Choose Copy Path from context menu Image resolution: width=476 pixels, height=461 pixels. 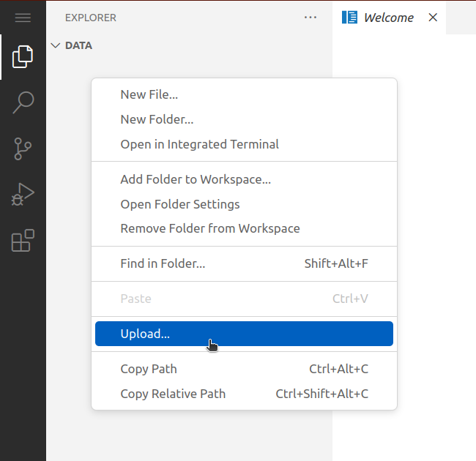(x=244, y=369)
